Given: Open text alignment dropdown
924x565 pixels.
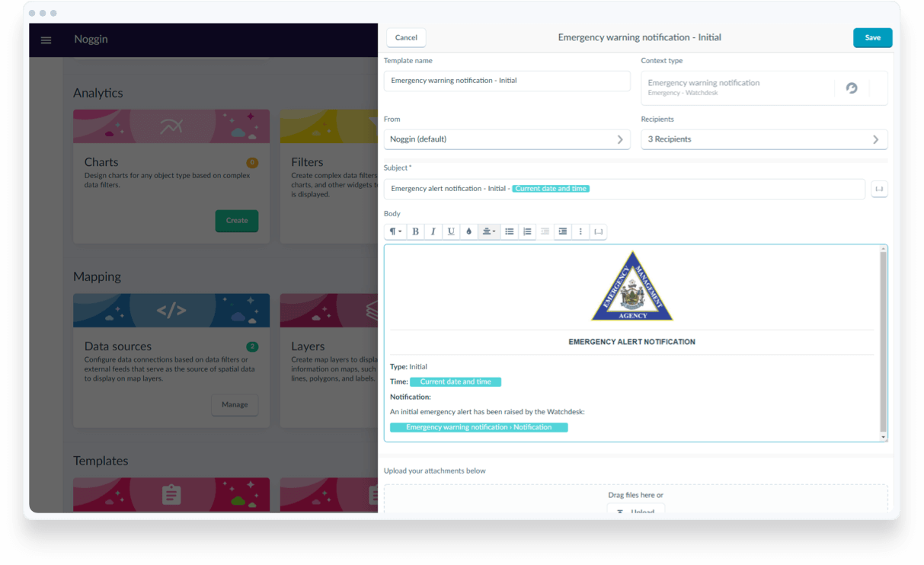Looking at the screenshot, I should 489,231.
